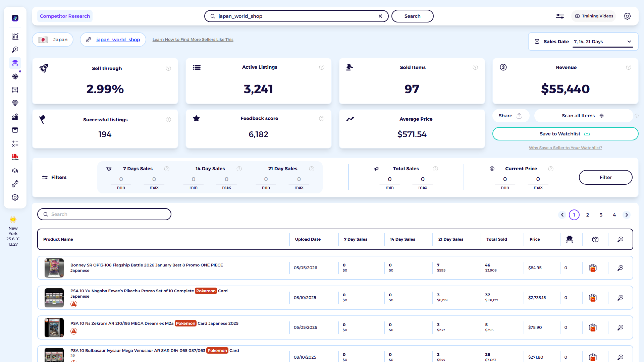
Task: Open the Competitor Research tab
Action: [65, 16]
